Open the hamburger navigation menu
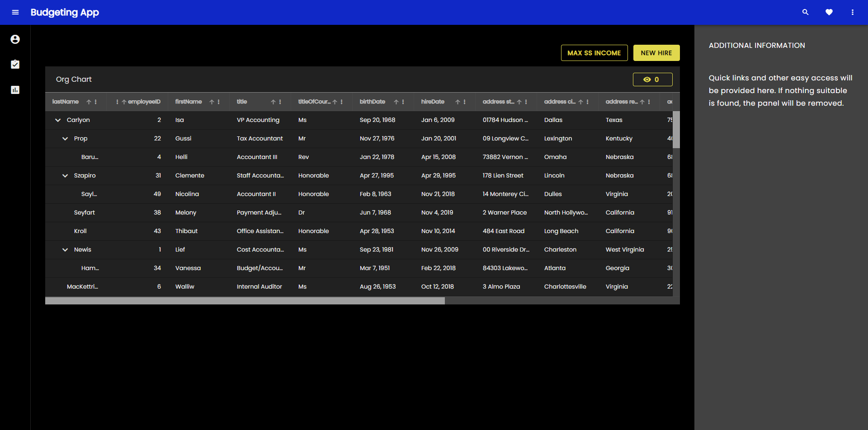The width and height of the screenshot is (868, 430). coord(15,12)
